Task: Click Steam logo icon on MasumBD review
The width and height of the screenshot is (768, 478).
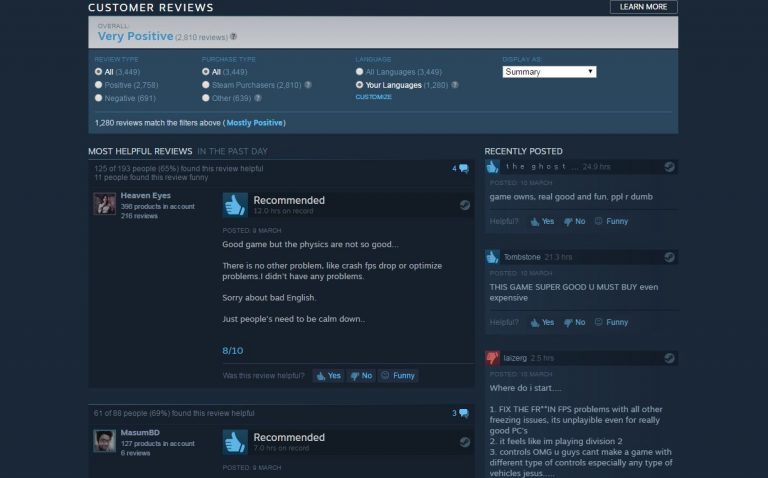Action: (465, 442)
